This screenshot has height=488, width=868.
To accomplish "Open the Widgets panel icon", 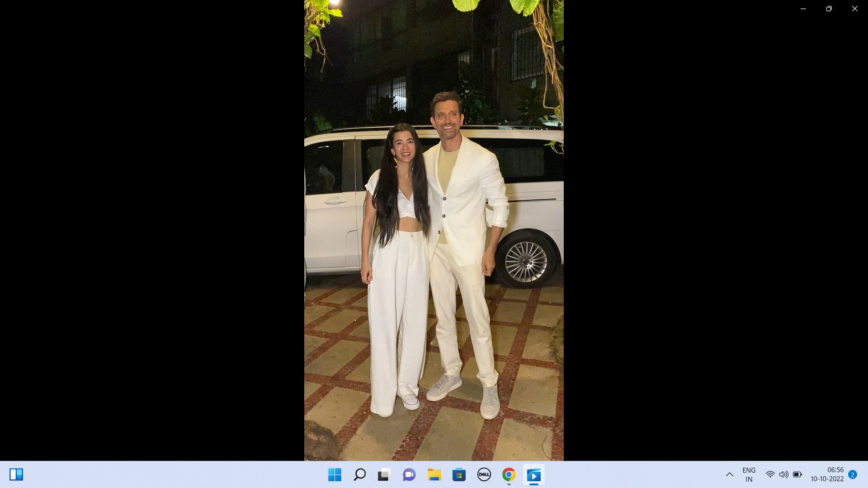I will (x=16, y=474).
